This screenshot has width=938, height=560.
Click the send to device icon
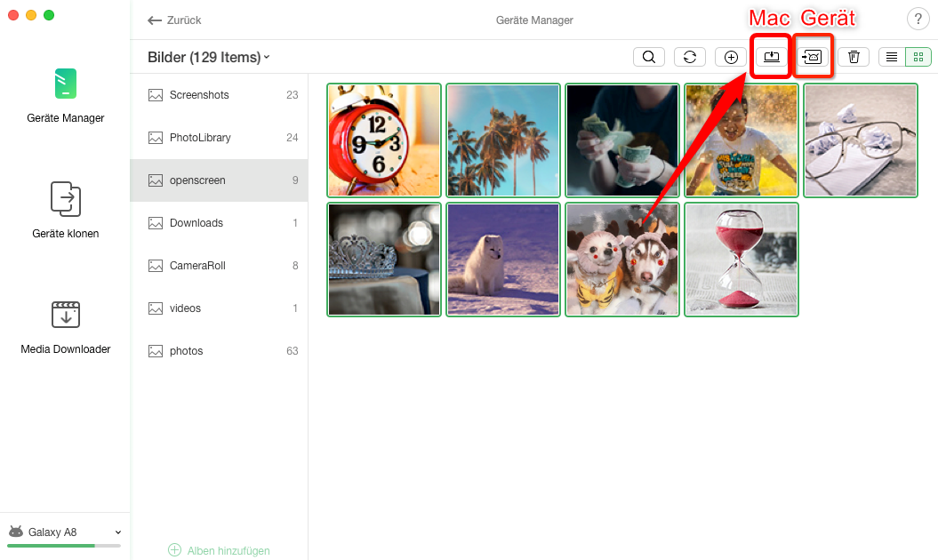coord(813,57)
